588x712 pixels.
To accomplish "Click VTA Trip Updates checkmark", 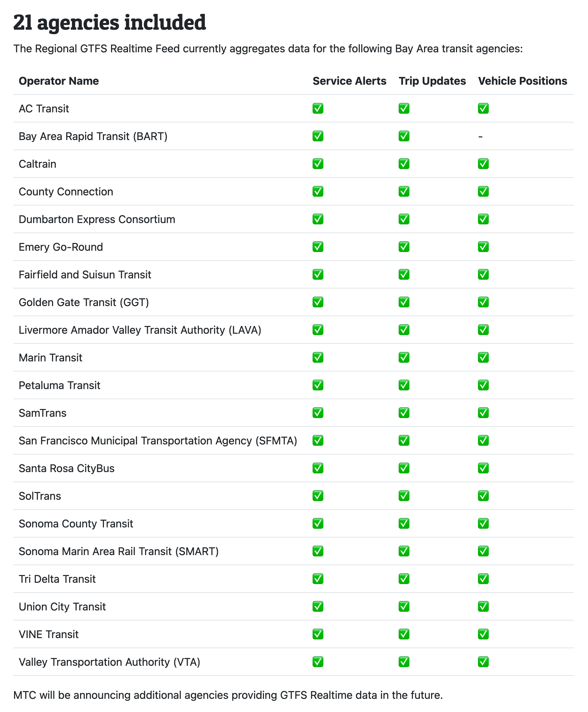I will click(x=404, y=662).
